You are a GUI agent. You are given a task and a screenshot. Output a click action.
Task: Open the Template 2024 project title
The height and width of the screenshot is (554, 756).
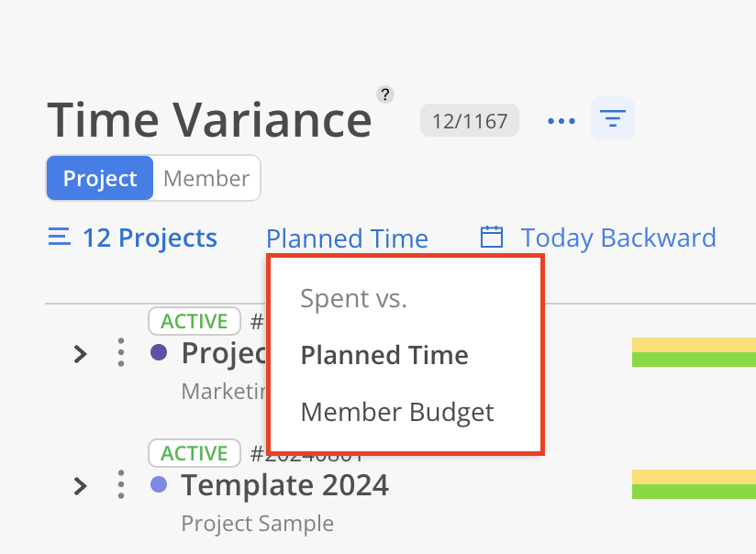(x=285, y=485)
